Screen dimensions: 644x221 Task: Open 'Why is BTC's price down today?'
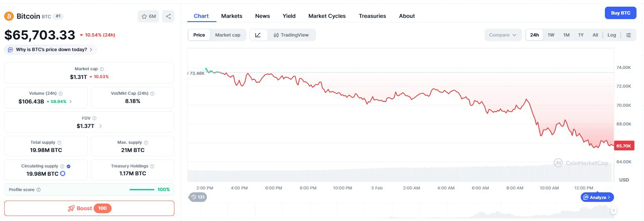(51, 49)
